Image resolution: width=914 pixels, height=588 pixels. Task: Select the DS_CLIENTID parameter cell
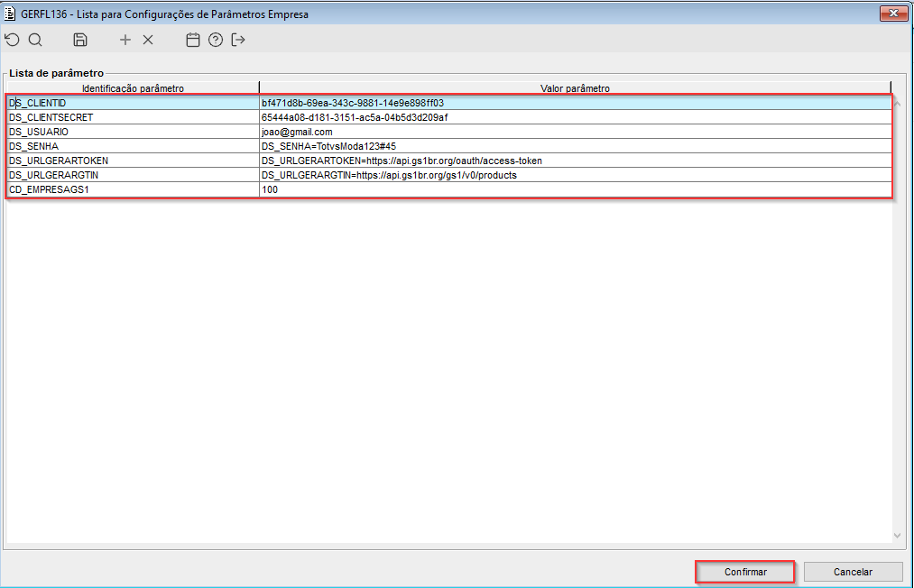(x=133, y=103)
